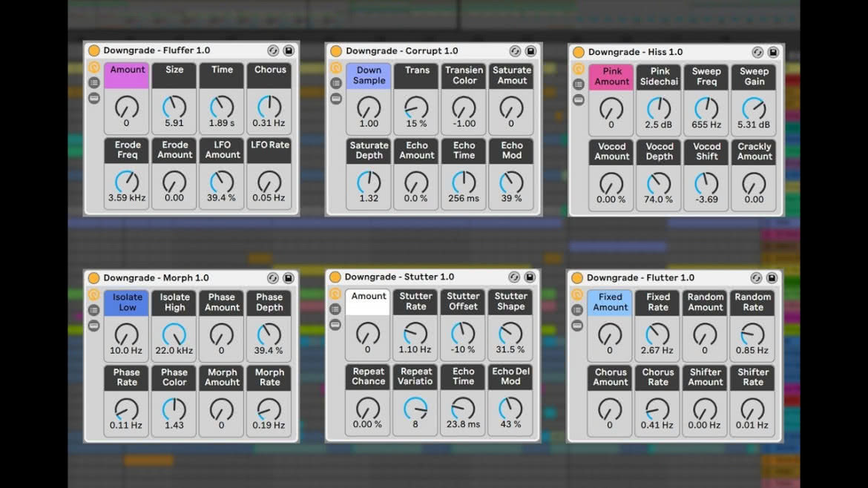Click the 23.8 ms Echo Time value in Stutter
Screen dimensions: 868x488
[464, 424]
